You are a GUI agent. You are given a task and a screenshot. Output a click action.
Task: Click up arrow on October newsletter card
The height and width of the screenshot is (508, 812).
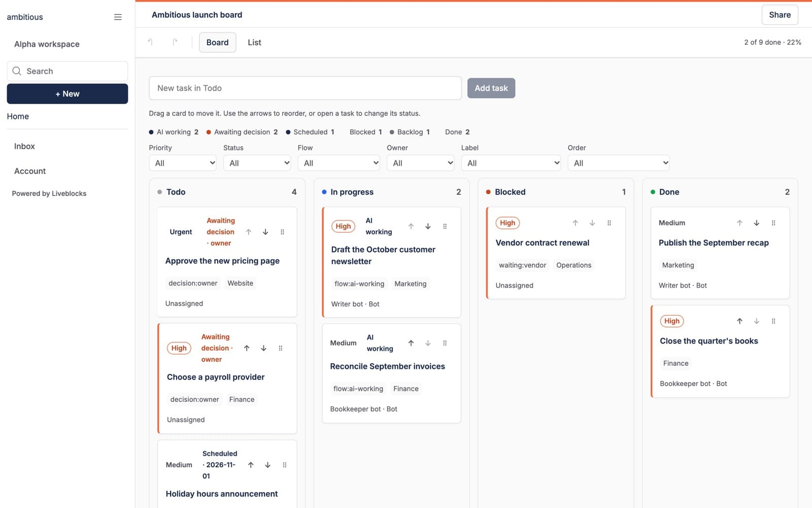[x=411, y=227]
